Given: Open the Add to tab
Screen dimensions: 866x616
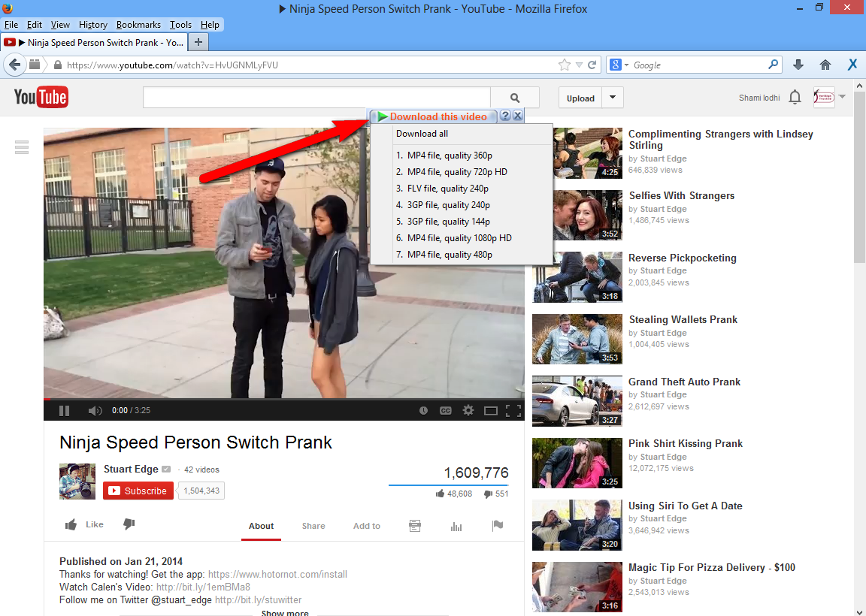Looking at the screenshot, I should click(367, 526).
